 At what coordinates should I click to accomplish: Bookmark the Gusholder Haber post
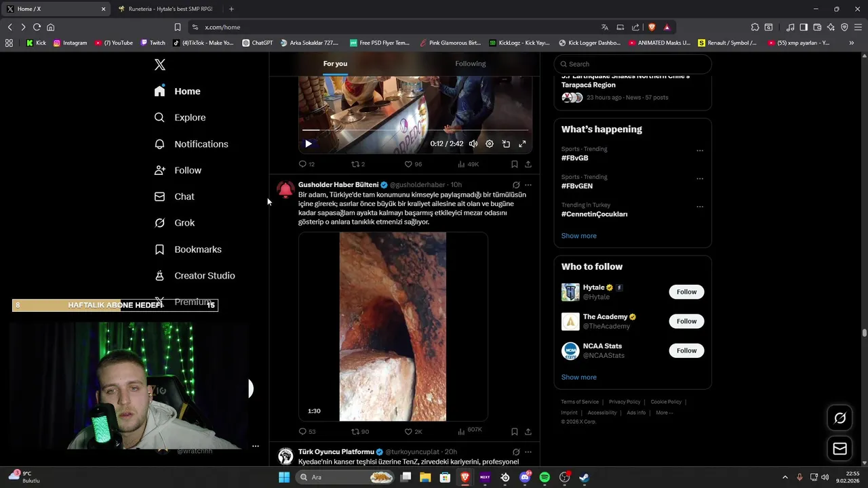[515, 431]
